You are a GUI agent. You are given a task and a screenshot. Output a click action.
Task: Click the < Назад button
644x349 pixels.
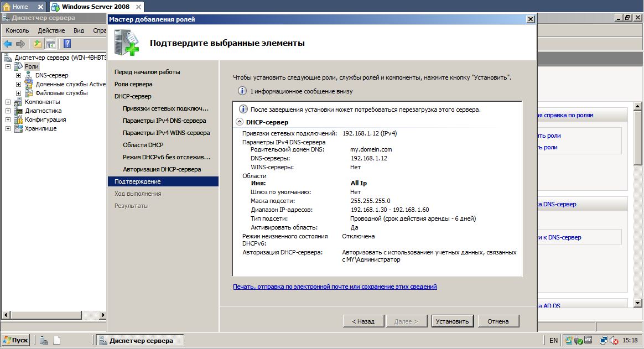[363, 321]
